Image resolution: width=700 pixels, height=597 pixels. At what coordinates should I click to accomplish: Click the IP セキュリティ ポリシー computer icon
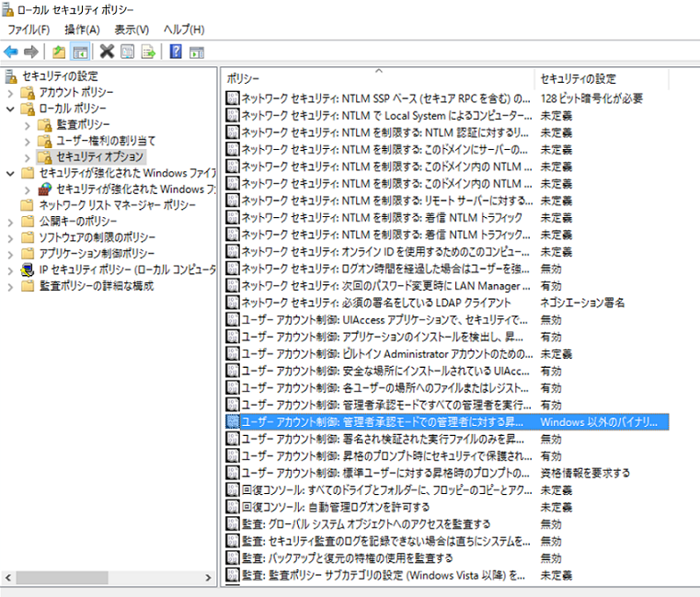[28, 270]
